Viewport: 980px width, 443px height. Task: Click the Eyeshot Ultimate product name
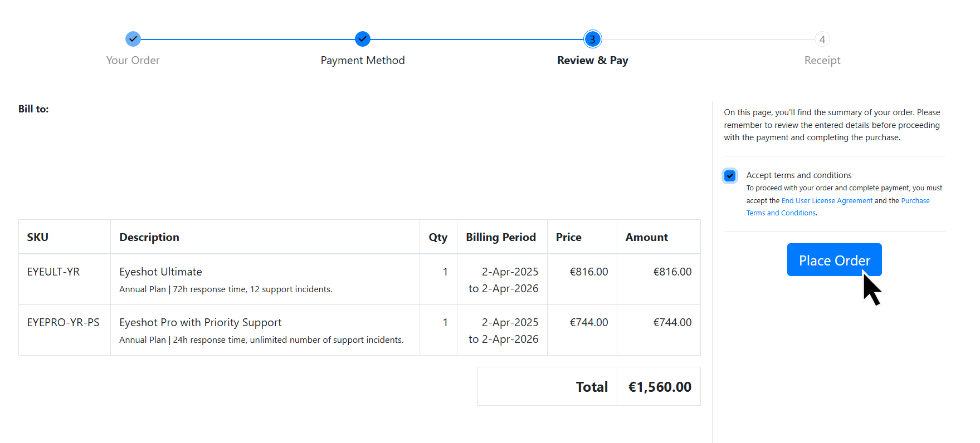coord(160,272)
